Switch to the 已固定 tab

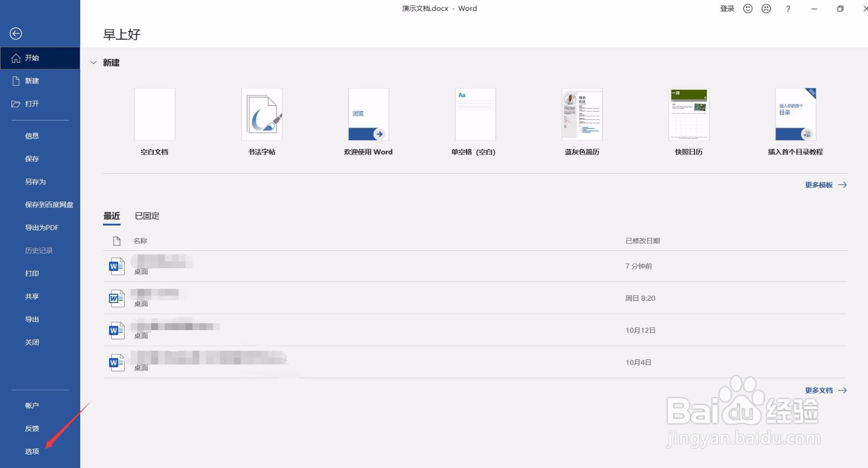(x=147, y=216)
